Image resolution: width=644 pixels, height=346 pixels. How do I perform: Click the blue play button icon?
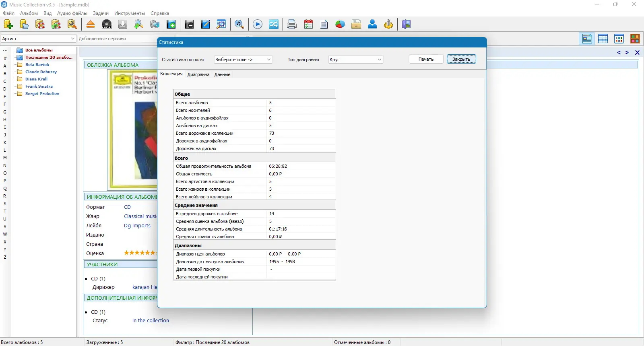[x=258, y=25]
